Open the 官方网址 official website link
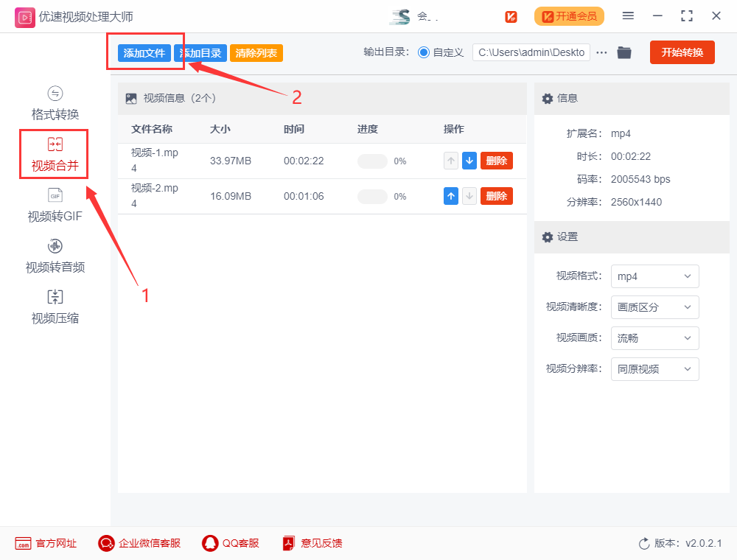 (46, 543)
